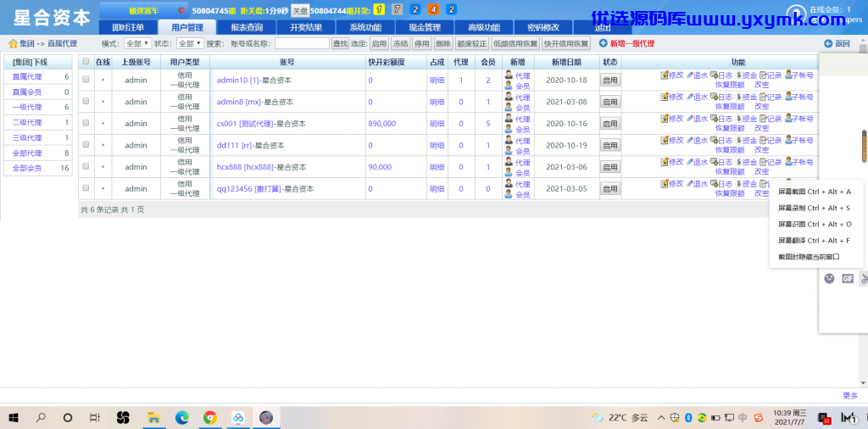
Task: Click the 冻结 freeze button in toolbar
Action: [x=400, y=44]
